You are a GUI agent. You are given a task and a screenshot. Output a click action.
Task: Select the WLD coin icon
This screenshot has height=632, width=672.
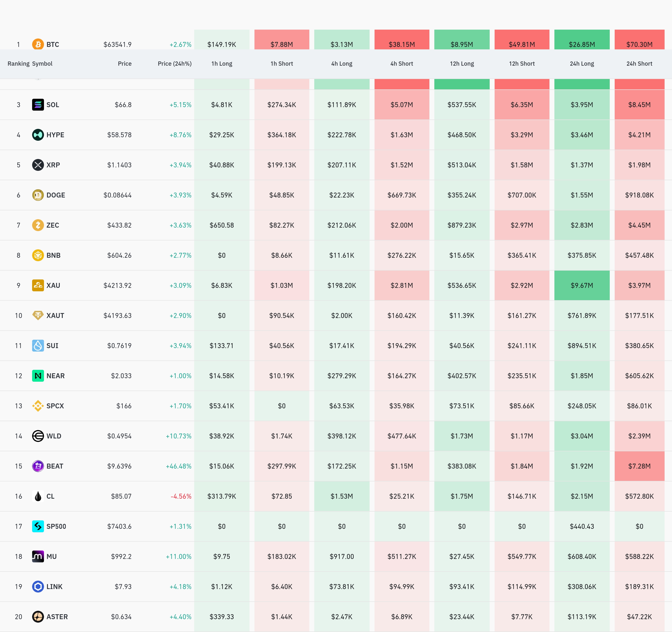click(x=38, y=436)
